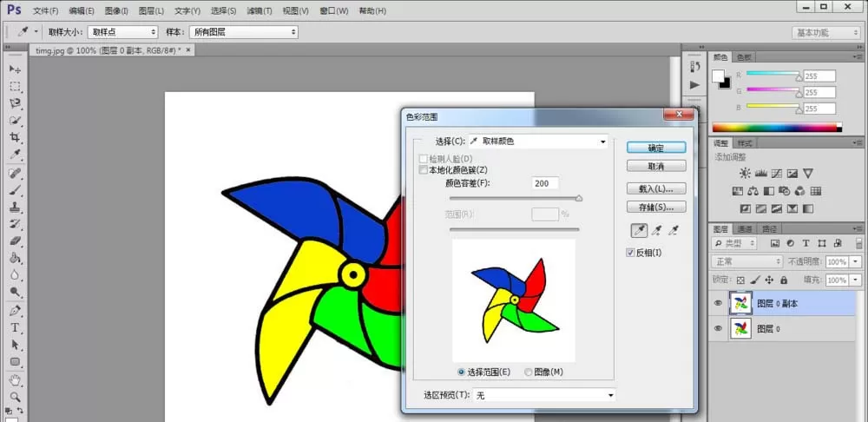The image size is (868, 422).
Task: Select the Pen tool
Action: [x=15, y=311]
